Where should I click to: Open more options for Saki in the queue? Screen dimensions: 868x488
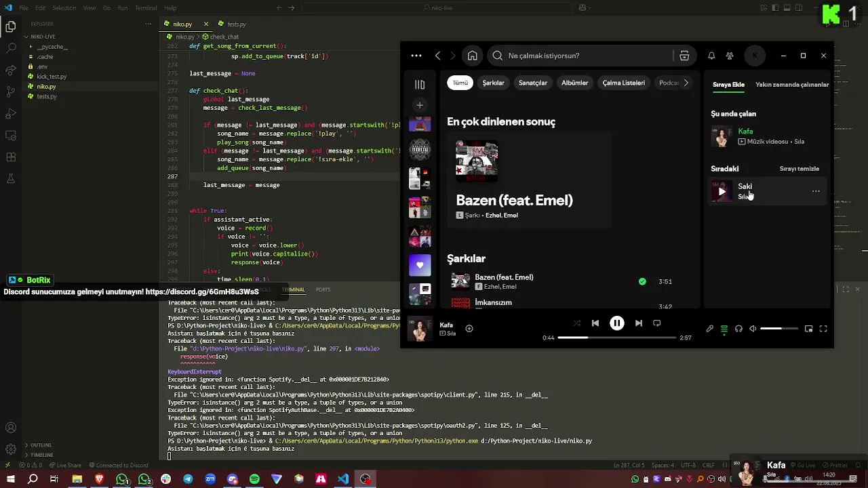(816, 191)
